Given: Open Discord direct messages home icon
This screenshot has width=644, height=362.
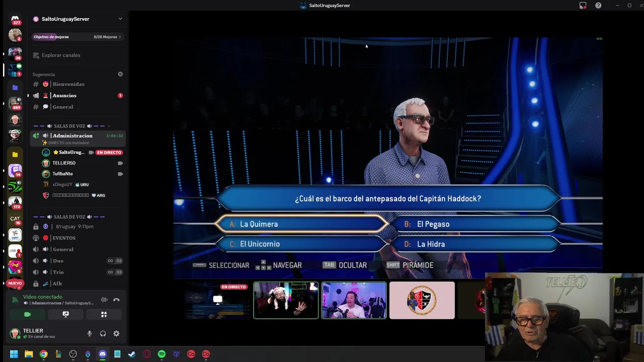Looking at the screenshot, I should 15,19.
